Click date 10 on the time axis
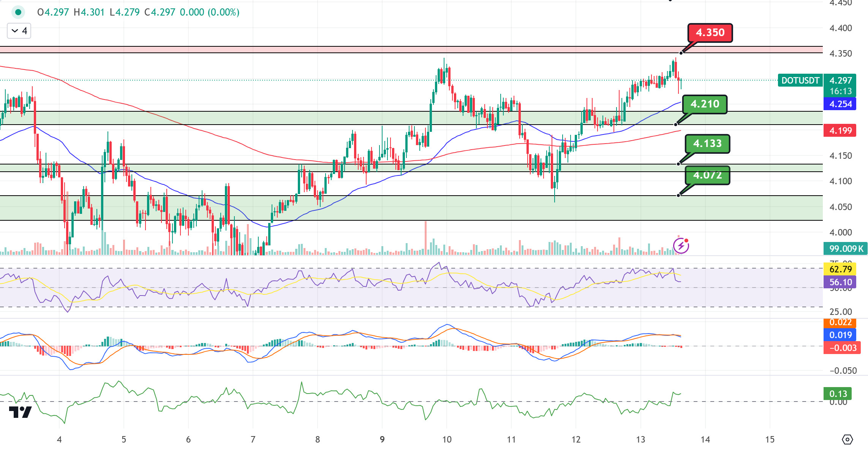This screenshot has width=868, height=449. [x=447, y=440]
